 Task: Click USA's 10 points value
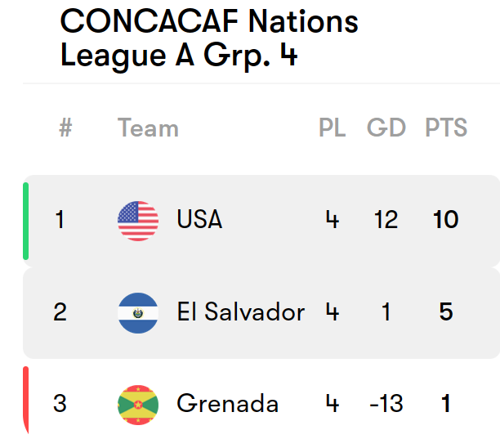tap(446, 220)
